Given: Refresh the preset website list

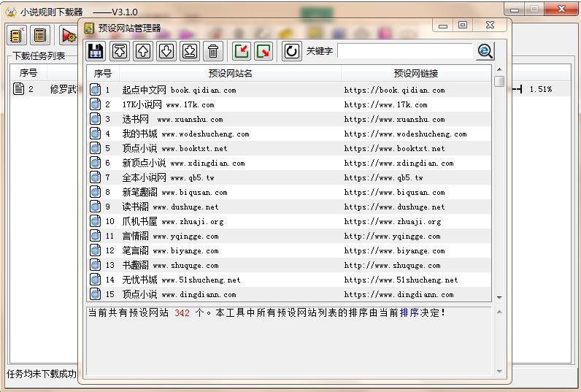Looking at the screenshot, I should coord(291,51).
